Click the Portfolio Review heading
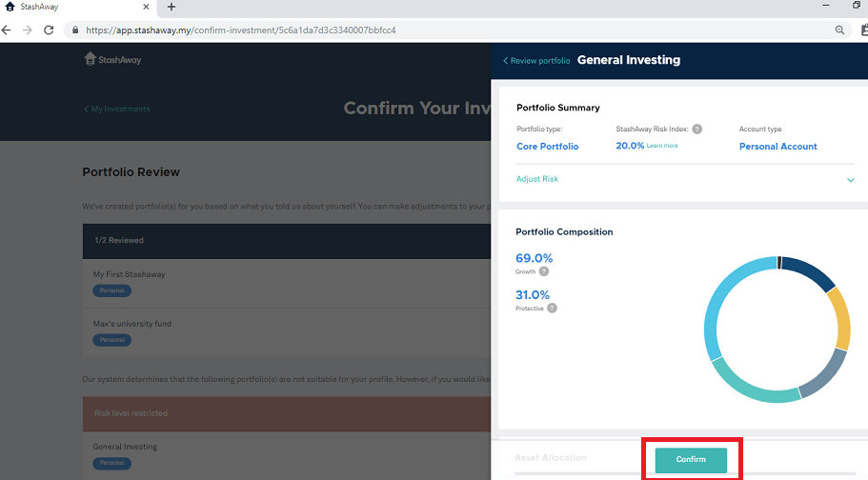The width and height of the screenshot is (868, 480). click(131, 172)
